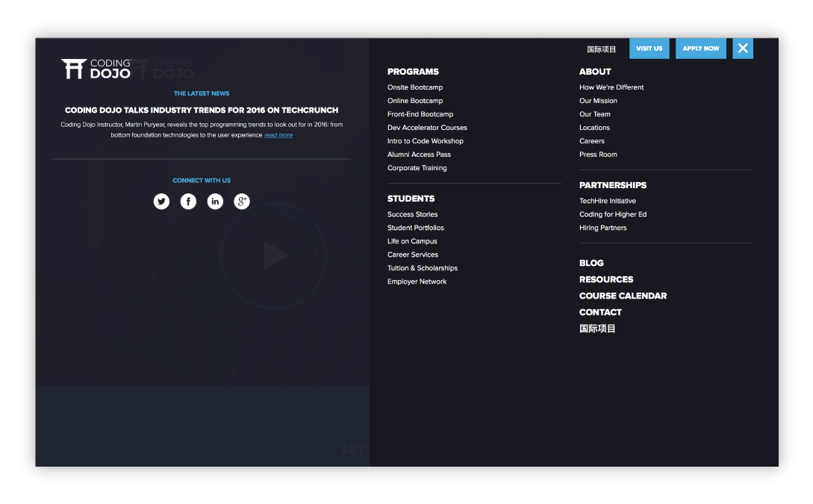Open Our Team
This screenshot has width=813, height=504.
point(595,114)
